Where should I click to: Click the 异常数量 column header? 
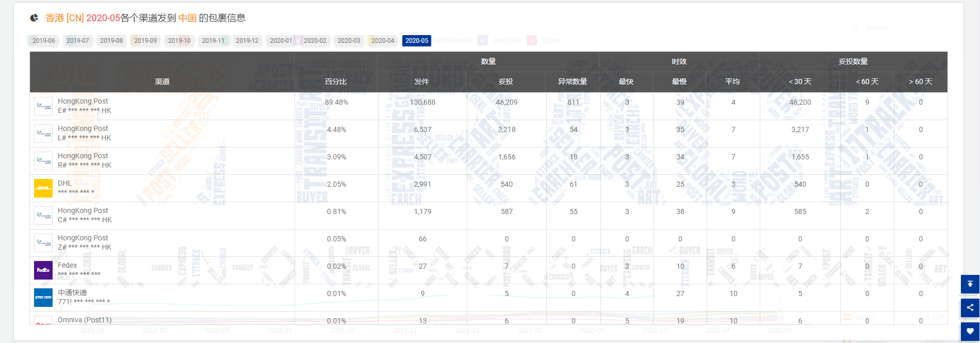pyautogui.click(x=573, y=81)
